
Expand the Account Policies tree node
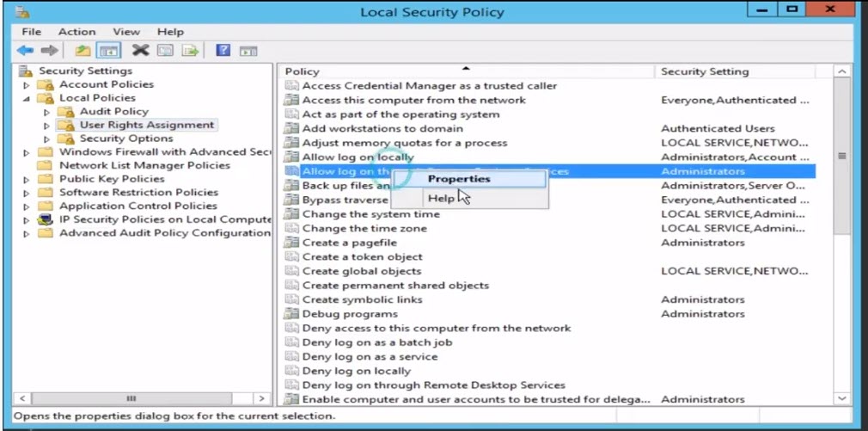pos(26,85)
